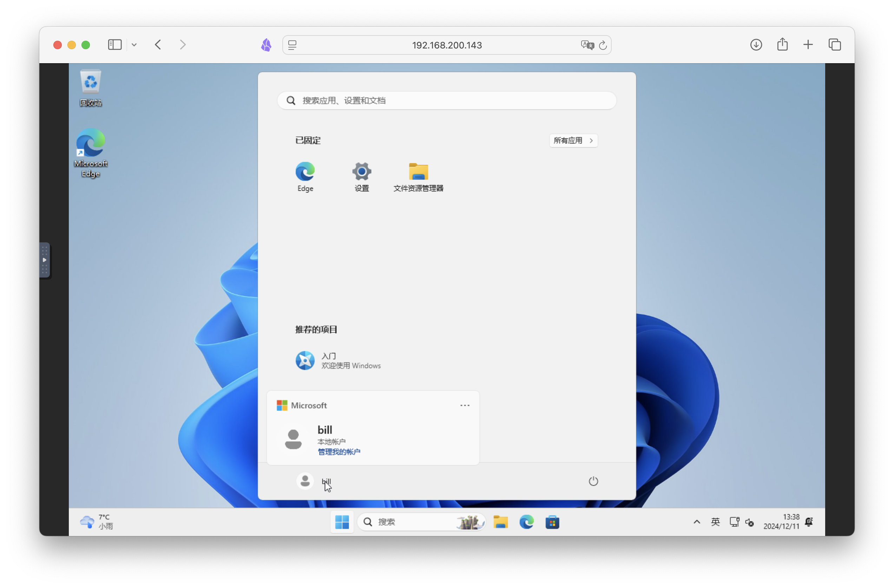Open the Microsoft account card's three-dot menu
This screenshot has height=588, width=894.
pyautogui.click(x=465, y=405)
